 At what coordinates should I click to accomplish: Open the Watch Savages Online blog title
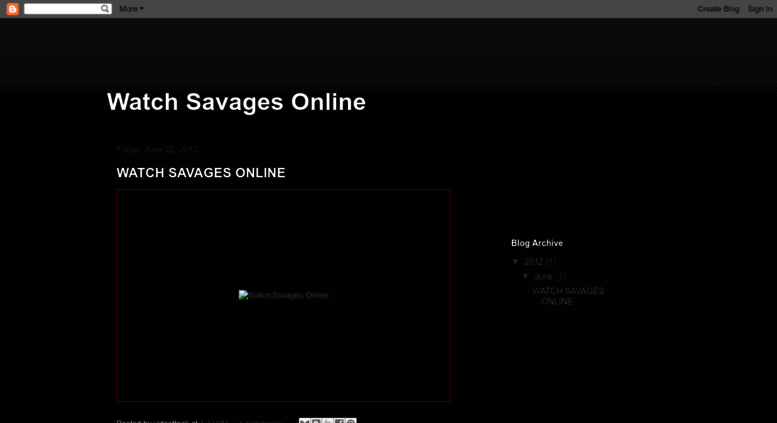pos(236,102)
